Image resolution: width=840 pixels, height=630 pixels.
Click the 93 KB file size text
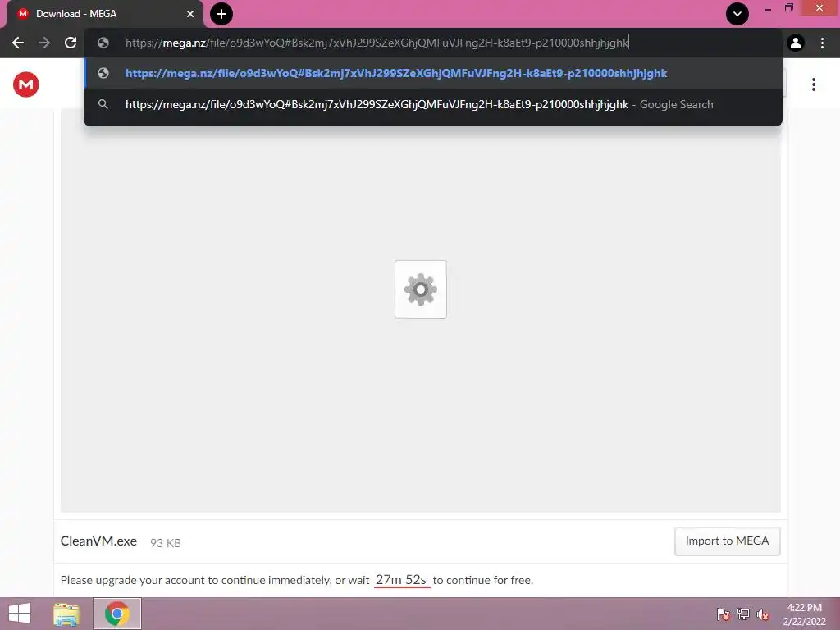[x=166, y=543]
